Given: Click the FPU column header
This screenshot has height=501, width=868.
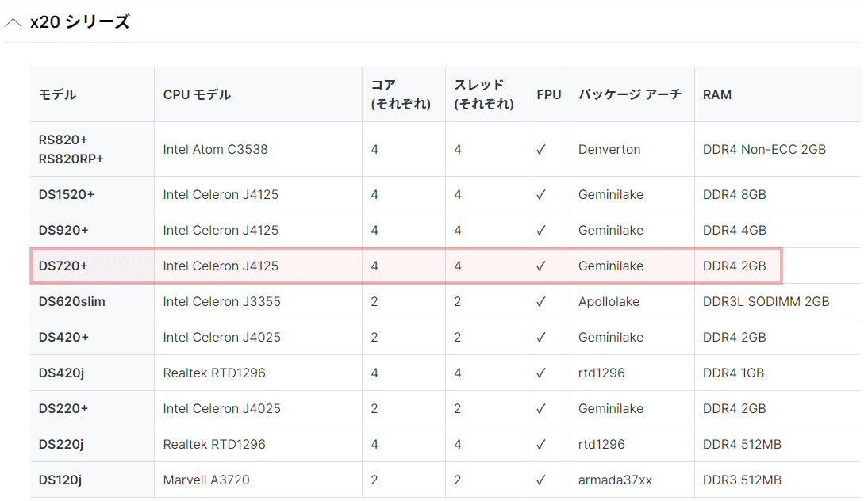Looking at the screenshot, I should click(x=548, y=94).
